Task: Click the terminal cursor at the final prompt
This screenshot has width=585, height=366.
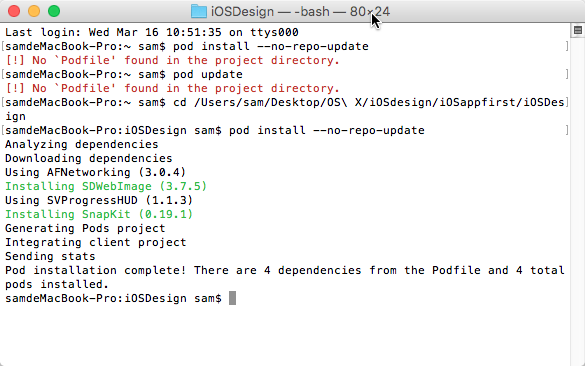Action: (x=232, y=298)
